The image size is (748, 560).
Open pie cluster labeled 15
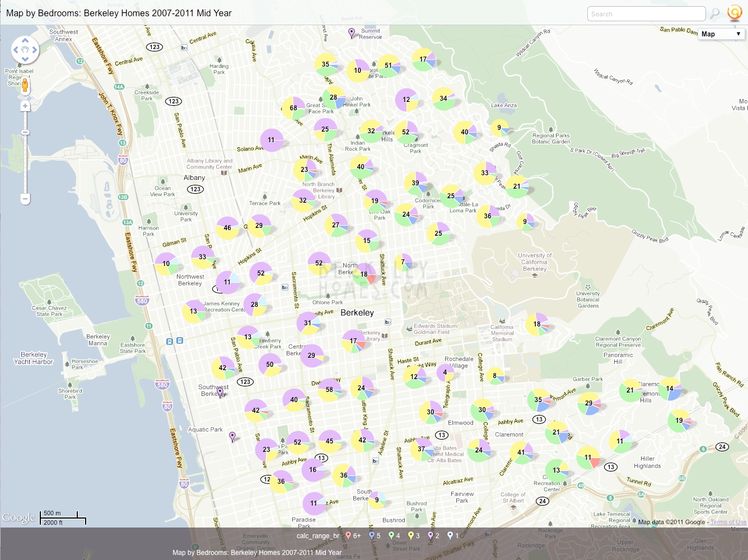coord(367,241)
